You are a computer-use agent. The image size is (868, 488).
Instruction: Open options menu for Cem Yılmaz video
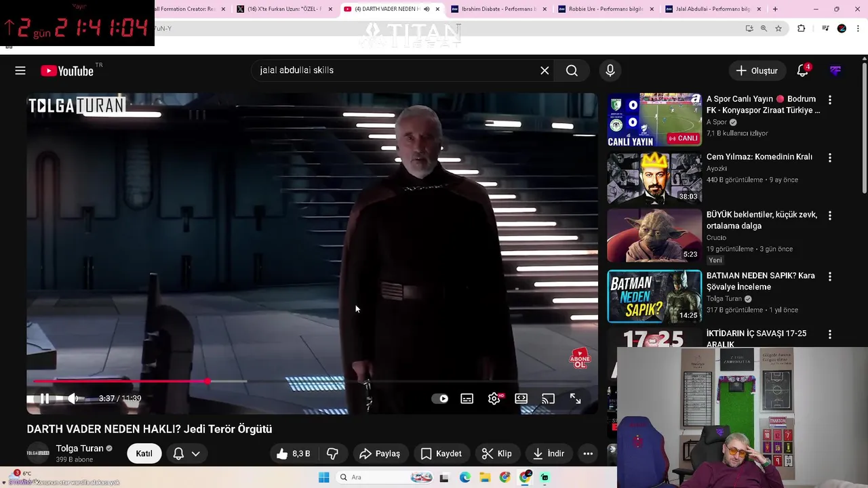[x=829, y=158]
